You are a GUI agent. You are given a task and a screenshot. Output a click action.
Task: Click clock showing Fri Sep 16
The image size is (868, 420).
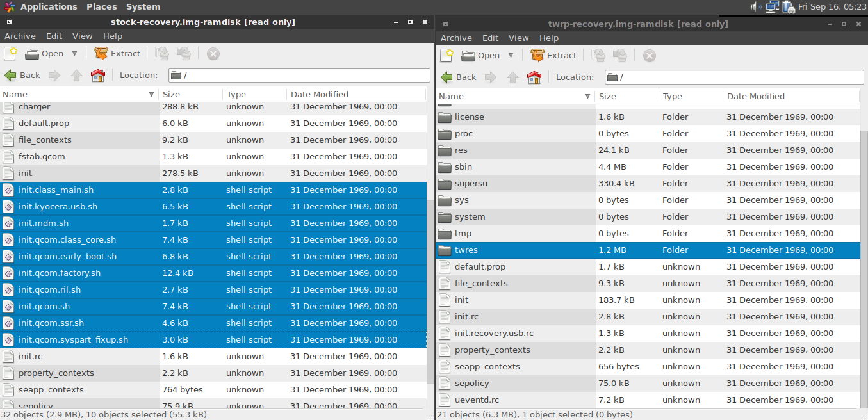click(x=832, y=6)
